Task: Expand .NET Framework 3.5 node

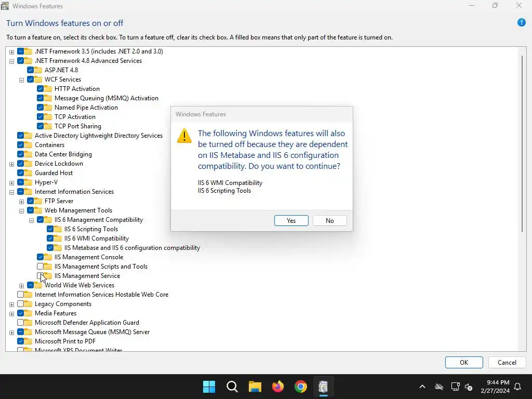Action: tap(11, 52)
